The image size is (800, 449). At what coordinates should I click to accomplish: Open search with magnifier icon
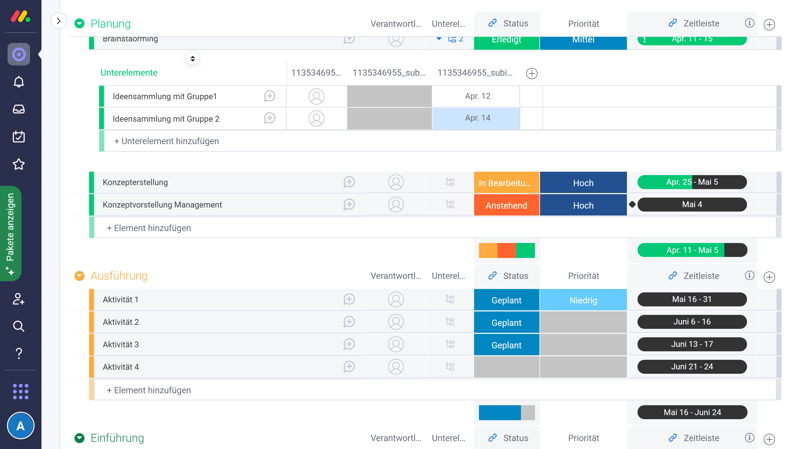(x=19, y=326)
